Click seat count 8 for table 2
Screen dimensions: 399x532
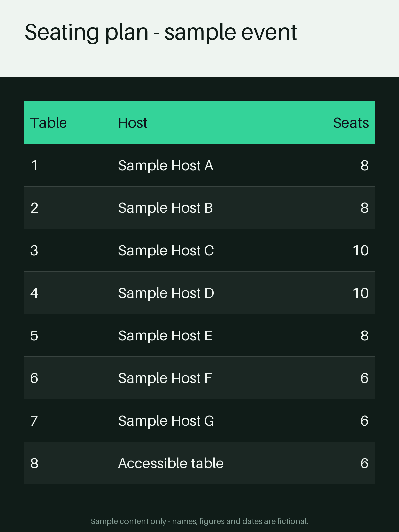(x=365, y=208)
